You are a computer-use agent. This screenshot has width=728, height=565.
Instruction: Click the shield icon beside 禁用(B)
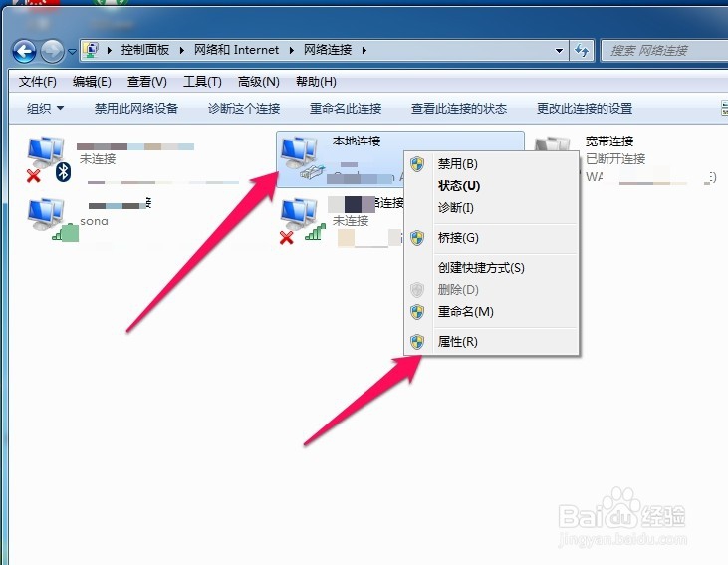coord(417,164)
